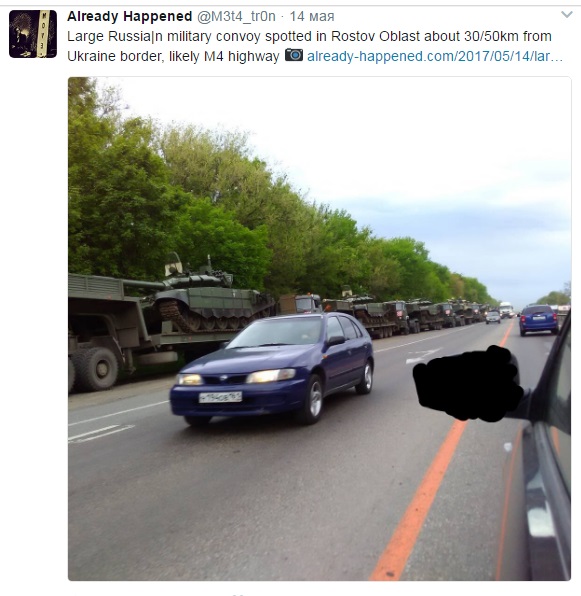Click the words M4 highway in tweet
Viewport: 581px width, 596px height.
click(242, 56)
